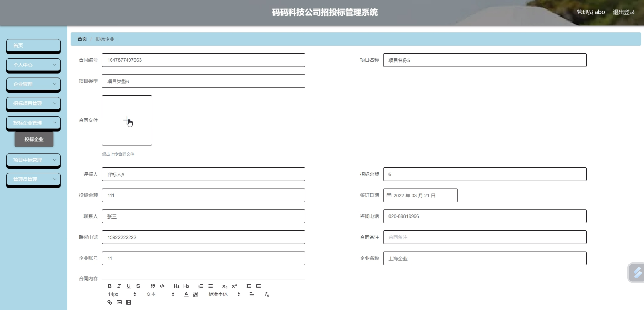This screenshot has height=310, width=644.
Task: Open the text color picker
Action: click(x=186, y=294)
